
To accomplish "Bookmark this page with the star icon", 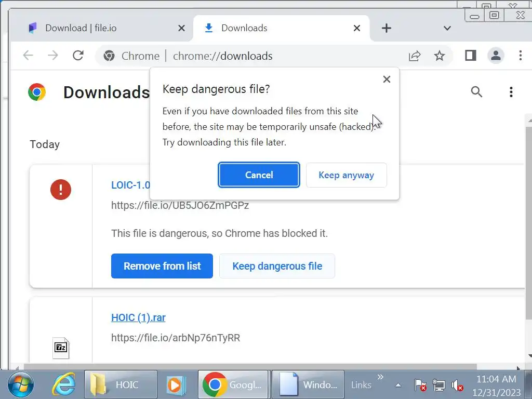I will [440, 56].
